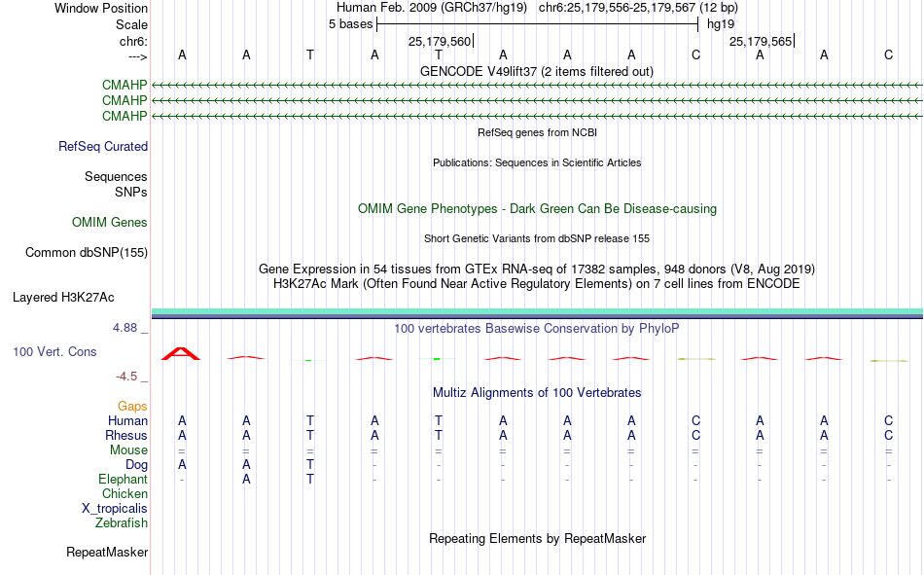The width and height of the screenshot is (924, 575).
Task: Click the teal H3K27Ac signal band
Action: [538, 311]
